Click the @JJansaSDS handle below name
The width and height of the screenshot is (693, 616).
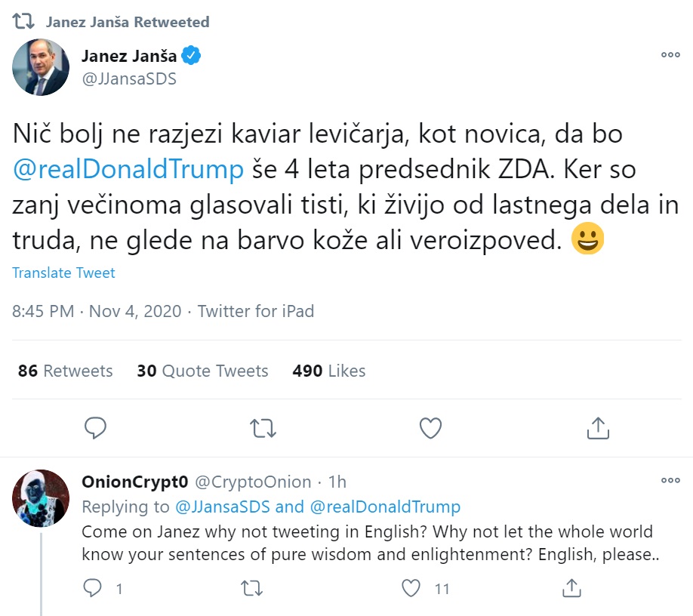coord(128,78)
